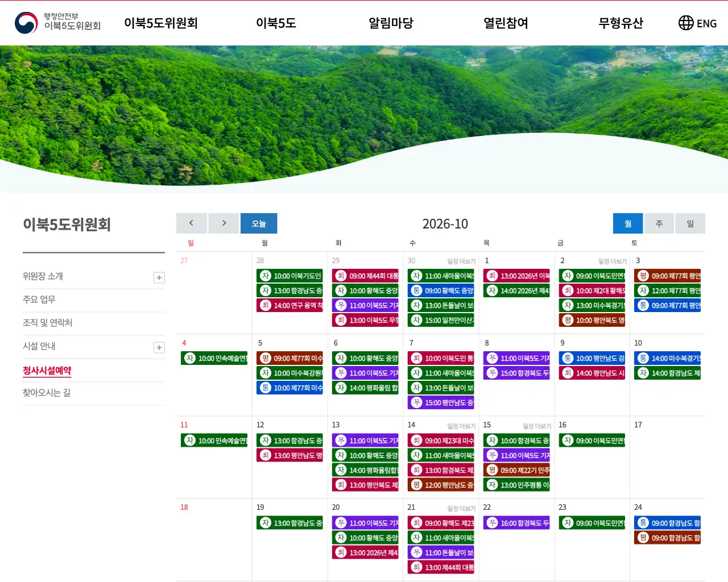Viewport: 728px width, 582px height.
Task: Click the ministry logo at top left
Action: (x=57, y=23)
